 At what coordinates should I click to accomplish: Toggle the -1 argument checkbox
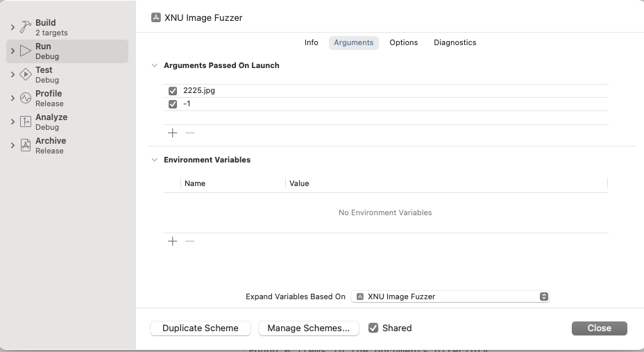pyautogui.click(x=173, y=104)
